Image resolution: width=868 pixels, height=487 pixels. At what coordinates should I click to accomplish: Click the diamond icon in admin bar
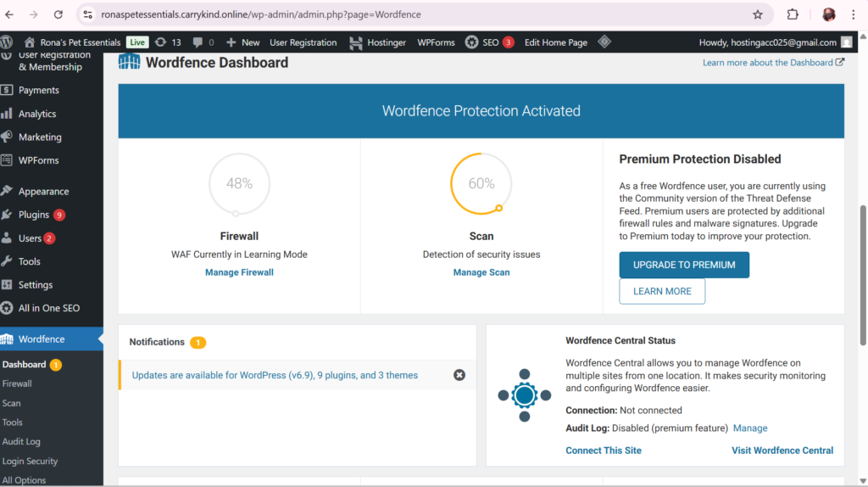[x=604, y=42]
